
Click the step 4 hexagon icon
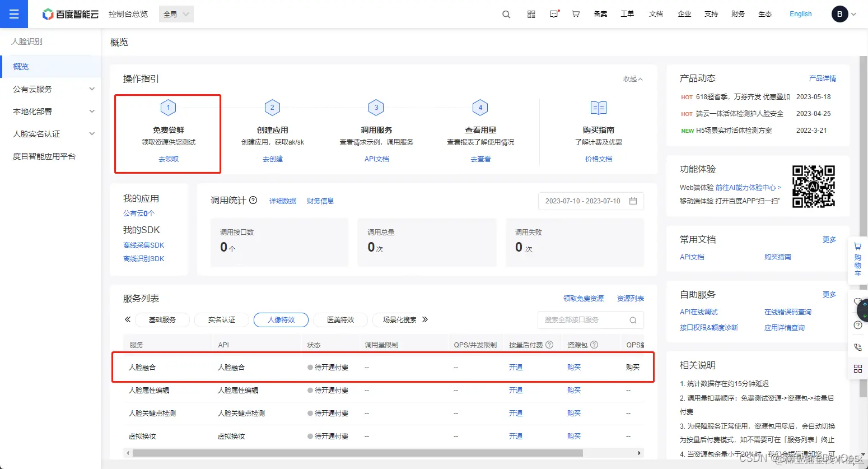point(480,108)
